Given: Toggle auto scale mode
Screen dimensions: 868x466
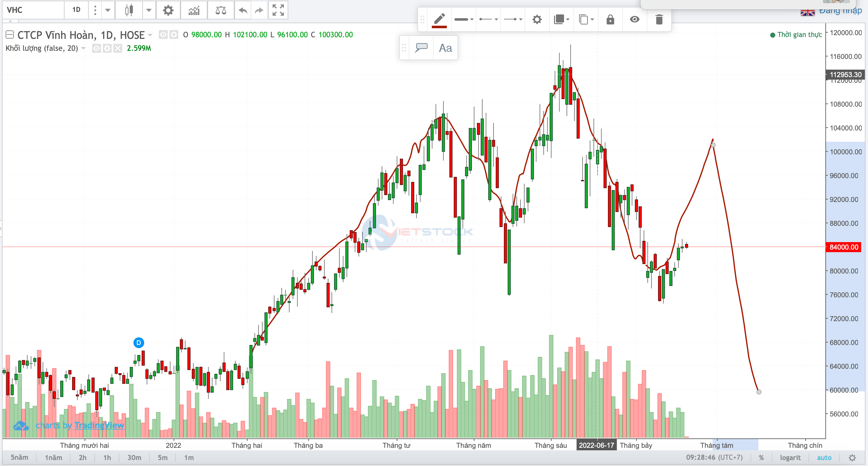Looking at the screenshot, I should click(824, 458).
